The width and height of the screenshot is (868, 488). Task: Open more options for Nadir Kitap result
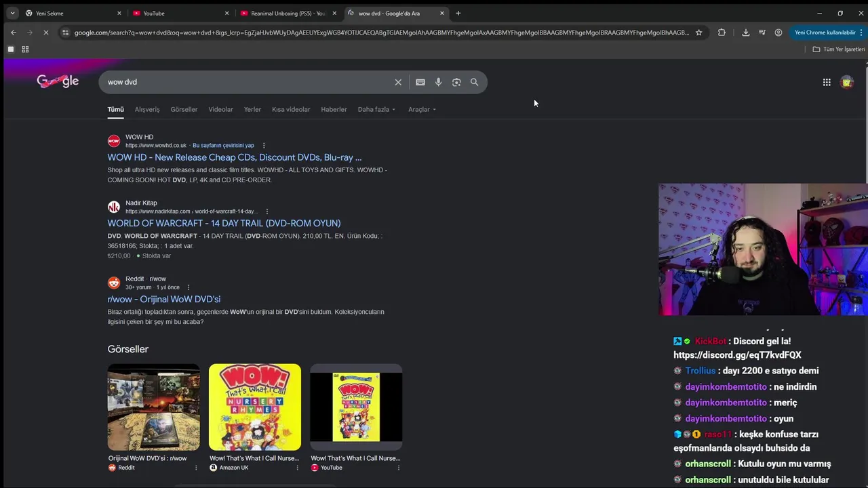coord(267,211)
